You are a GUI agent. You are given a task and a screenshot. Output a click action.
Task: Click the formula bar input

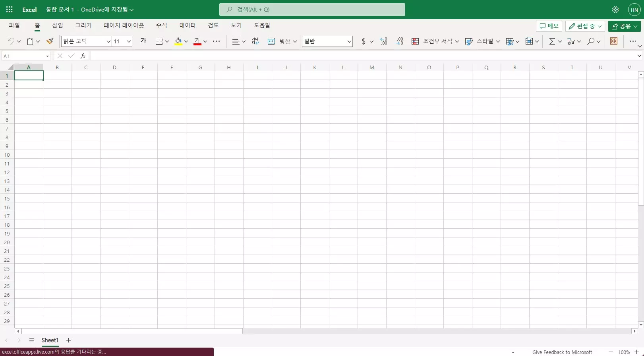(363, 56)
